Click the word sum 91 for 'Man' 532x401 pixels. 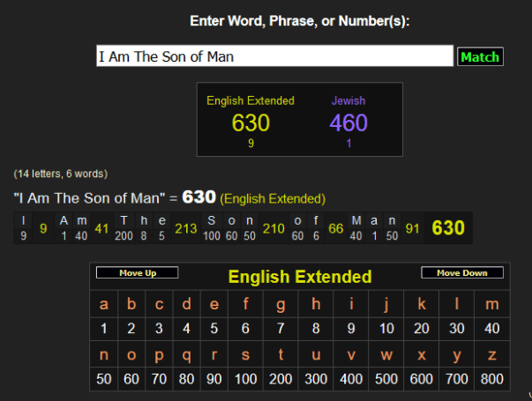(412, 229)
